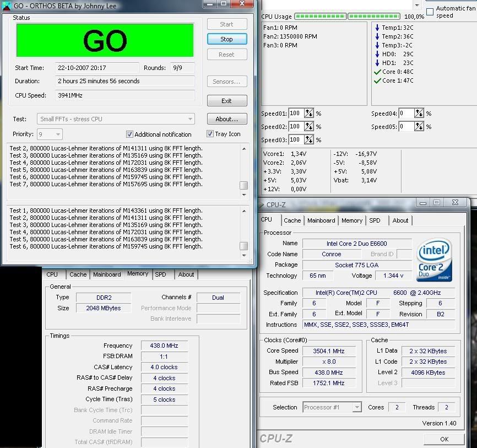Exit the ORTHOS application
This screenshot has width=477, height=448.
(226, 101)
